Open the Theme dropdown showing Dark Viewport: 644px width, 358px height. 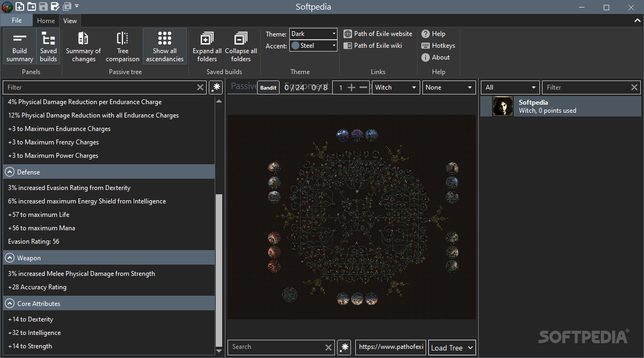pyautogui.click(x=313, y=34)
